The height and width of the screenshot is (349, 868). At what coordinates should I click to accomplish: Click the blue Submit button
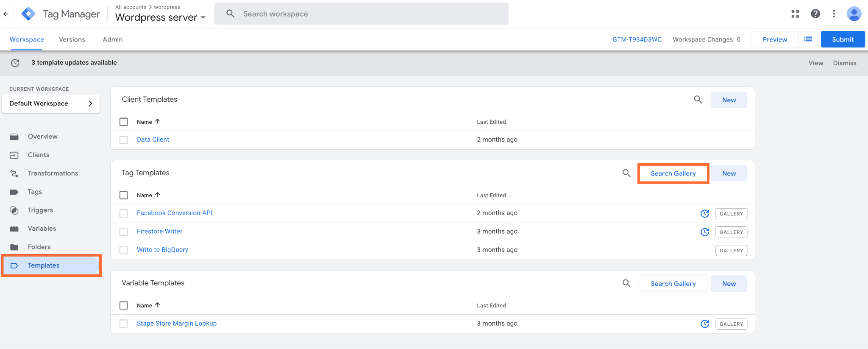pyautogui.click(x=843, y=39)
